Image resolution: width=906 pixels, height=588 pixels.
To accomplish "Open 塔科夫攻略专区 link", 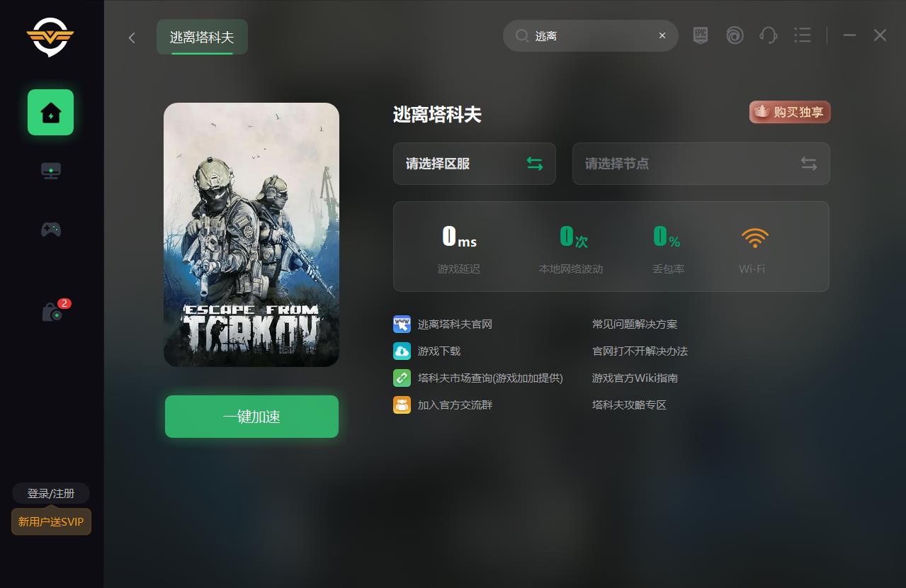I will point(629,405).
